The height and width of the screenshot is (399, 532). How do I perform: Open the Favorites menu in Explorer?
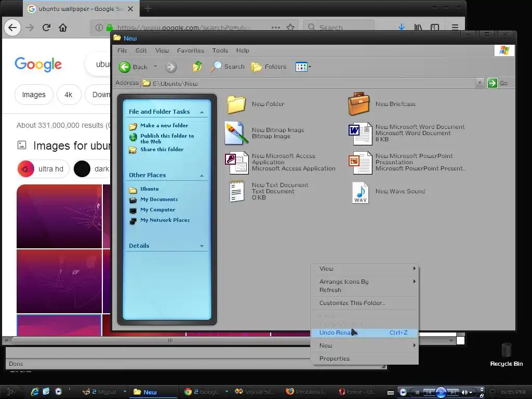(x=190, y=50)
